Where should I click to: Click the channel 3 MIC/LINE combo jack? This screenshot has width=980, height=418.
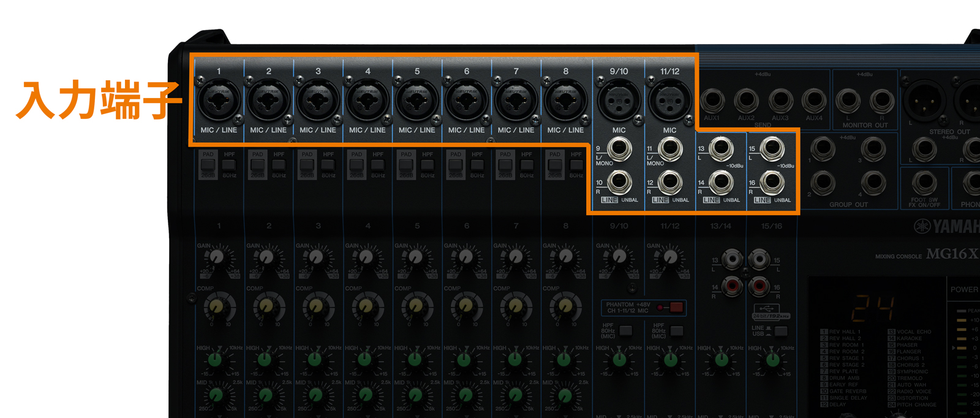(x=318, y=101)
